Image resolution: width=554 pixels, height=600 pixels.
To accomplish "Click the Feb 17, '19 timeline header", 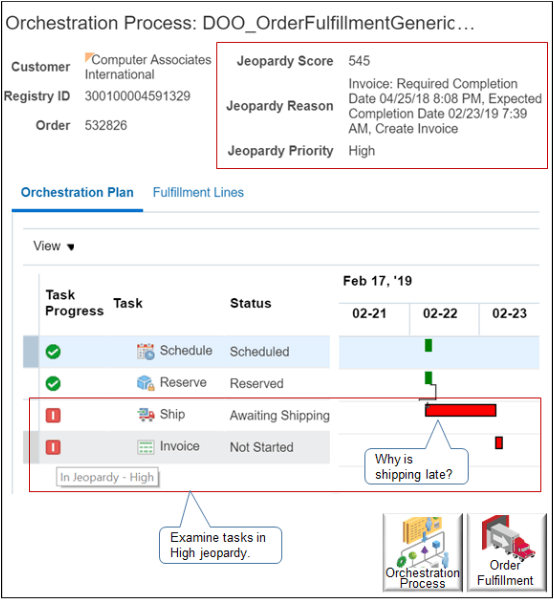I will click(x=377, y=281).
